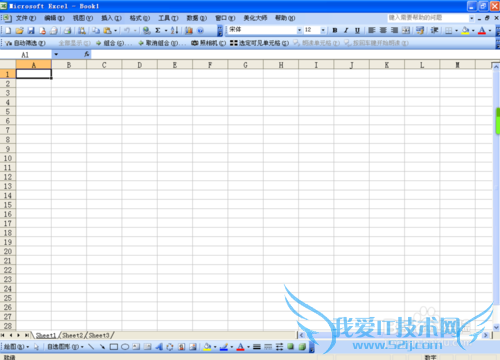
Task: Create a new blank workbook
Action: pyautogui.click(x=8, y=31)
